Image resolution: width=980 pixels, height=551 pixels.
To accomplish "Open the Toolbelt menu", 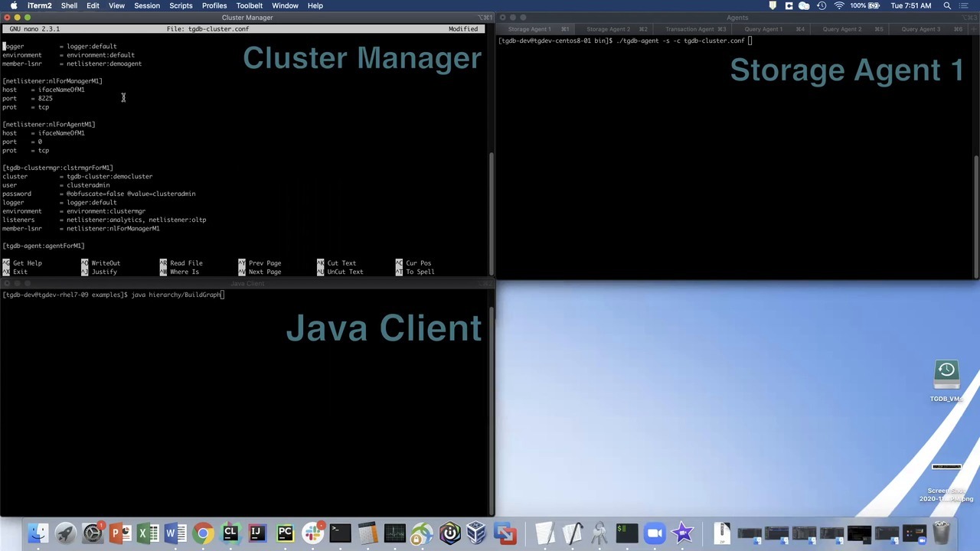I will (250, 5).
